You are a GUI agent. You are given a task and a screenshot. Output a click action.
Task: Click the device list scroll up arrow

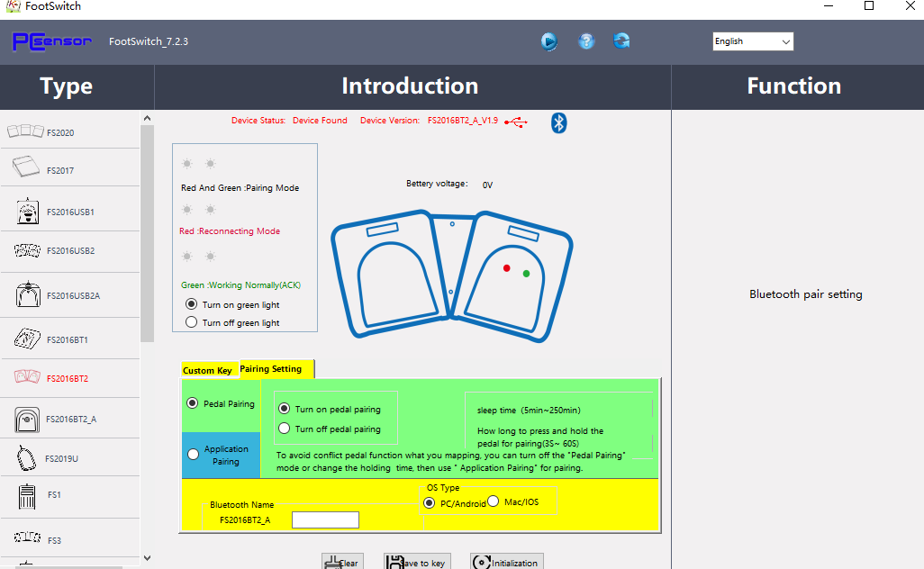(148, 118)
